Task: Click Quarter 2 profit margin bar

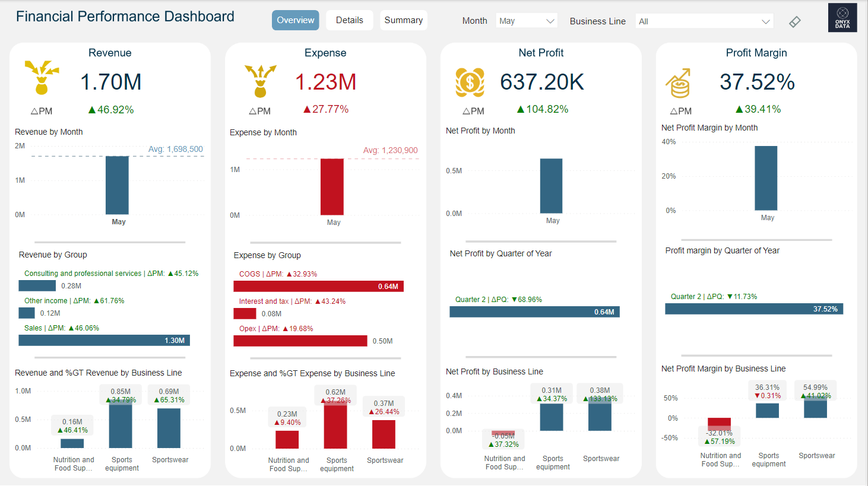Action: click(x=753, y=309)
